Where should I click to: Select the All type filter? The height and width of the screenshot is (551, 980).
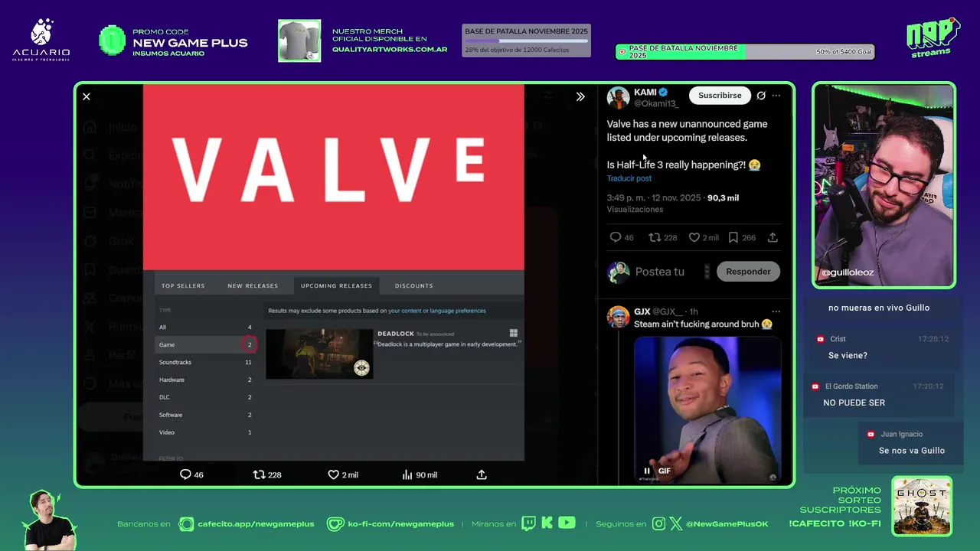[205, 327]
